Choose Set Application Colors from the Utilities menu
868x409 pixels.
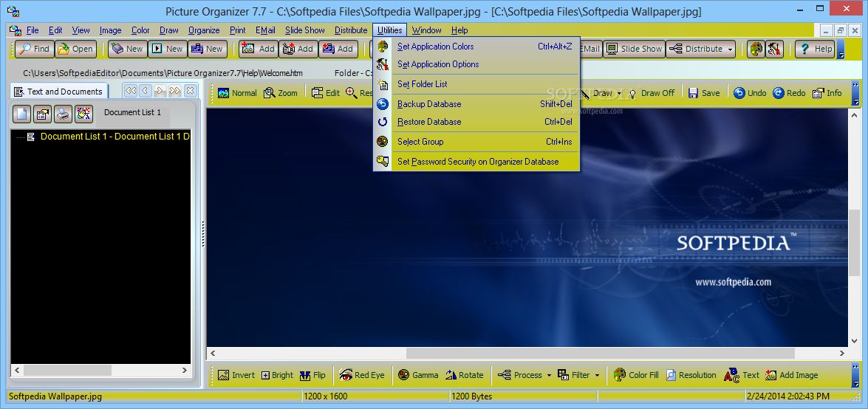point(476,47)
